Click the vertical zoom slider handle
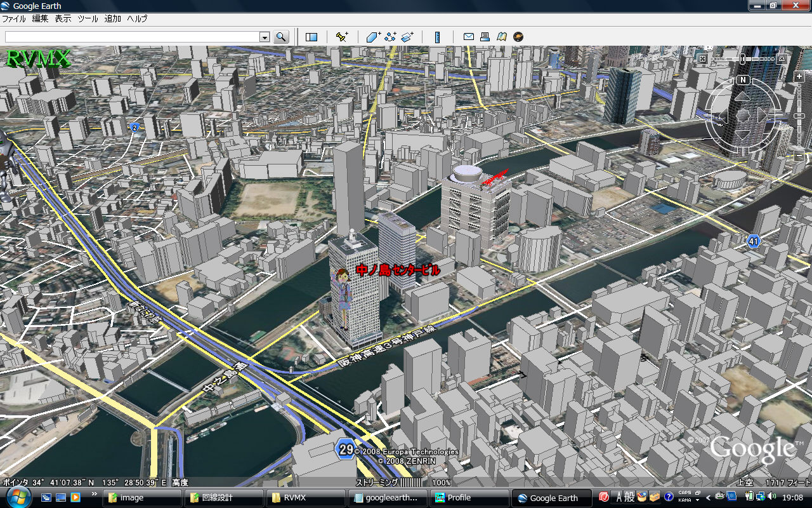This screenshot has height=508, width=812. coord(799,117)
